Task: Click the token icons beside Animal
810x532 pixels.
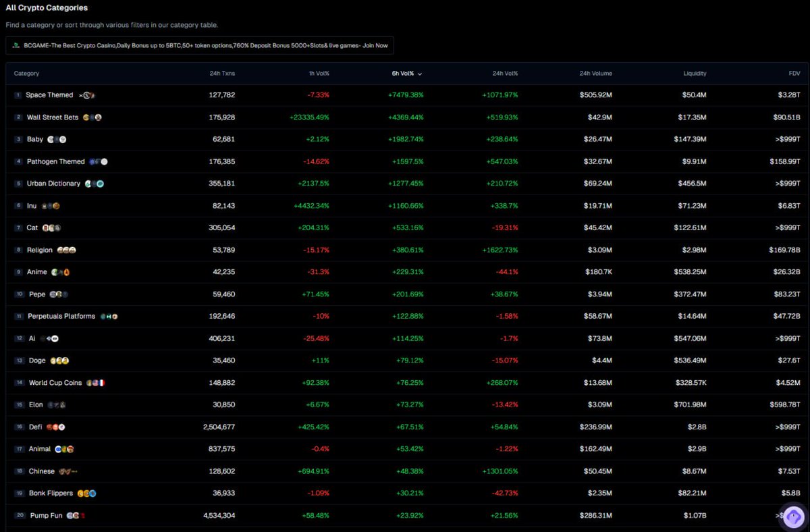Action: click(64, 450)
